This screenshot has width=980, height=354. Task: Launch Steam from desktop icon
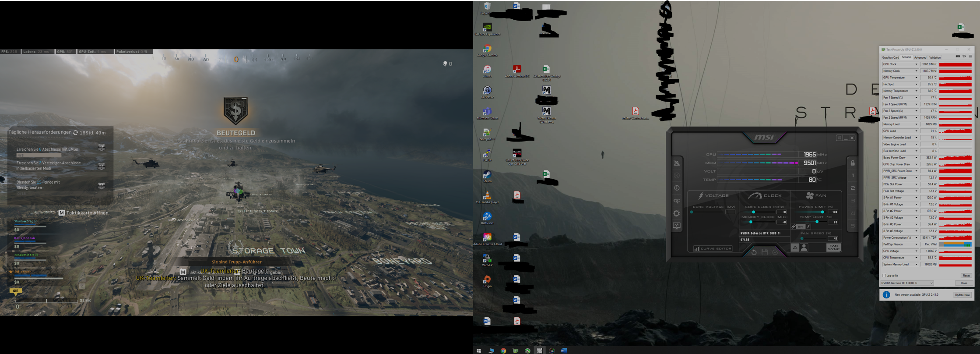coord(487,176)
